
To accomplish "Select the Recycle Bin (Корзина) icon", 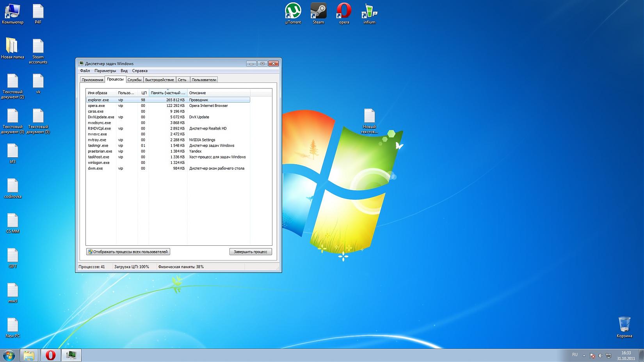I will [624, 325].
